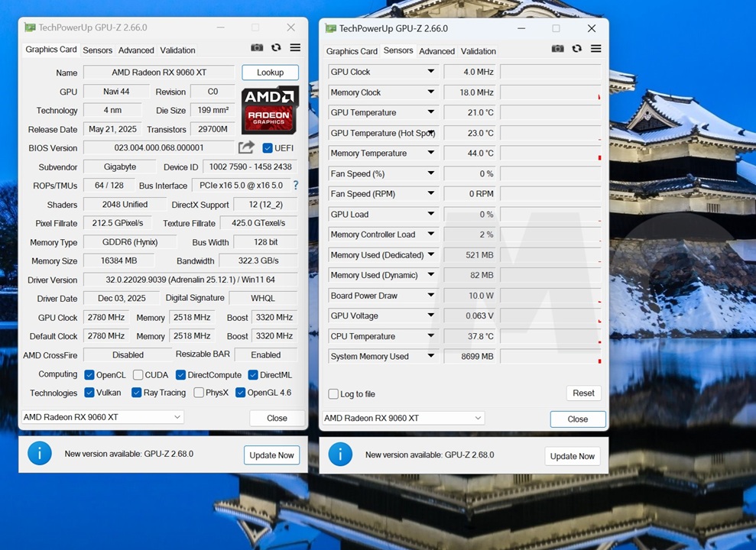756x550 pixels.
Task: Click Reset in the Sensors window
Action: [582, 393]
